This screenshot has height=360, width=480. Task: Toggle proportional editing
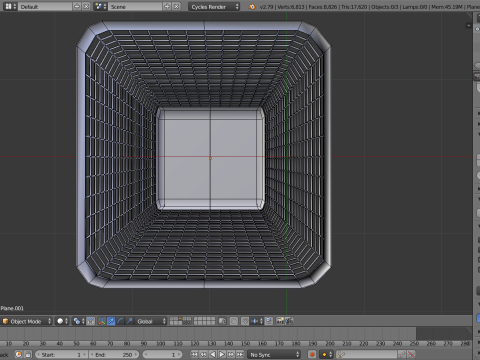234,321
